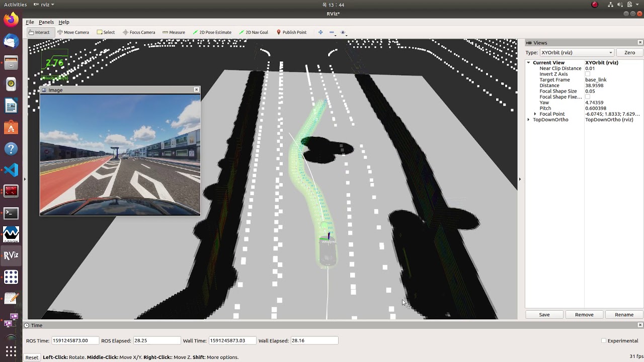The width and height of the screenshot is (644, 362).
Task: Toggle the Invert Z Axis checkbox
Action: click(x=588, y=74)
